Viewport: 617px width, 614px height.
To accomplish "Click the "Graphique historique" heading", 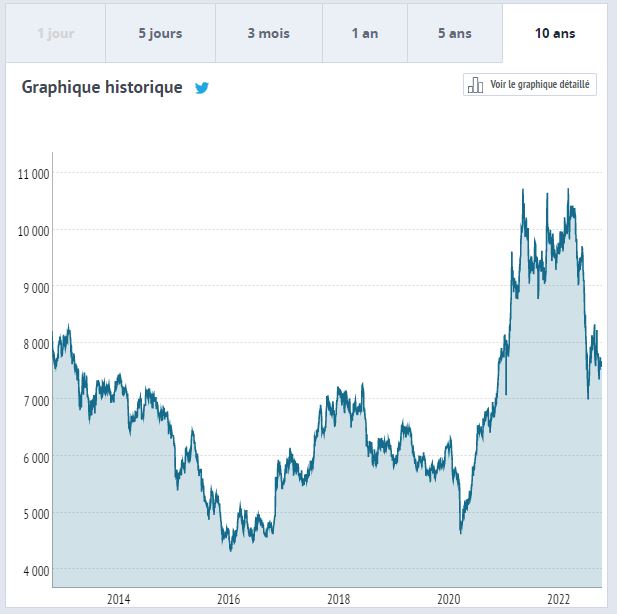I will (x=102, y=87).
